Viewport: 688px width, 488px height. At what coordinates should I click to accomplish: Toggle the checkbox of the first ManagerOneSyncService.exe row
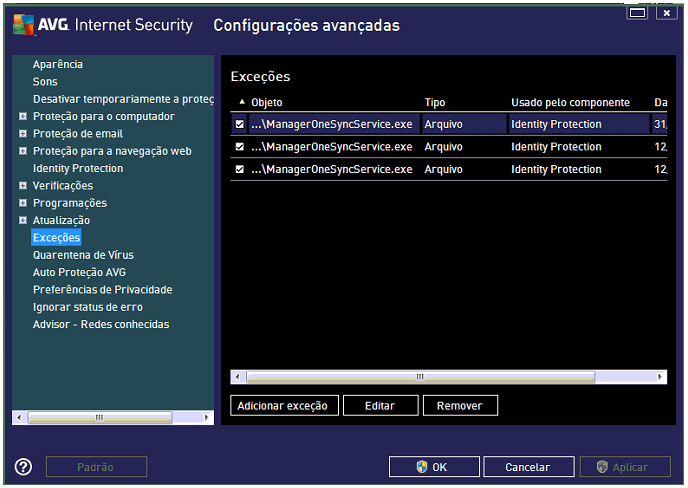[240, 124]
